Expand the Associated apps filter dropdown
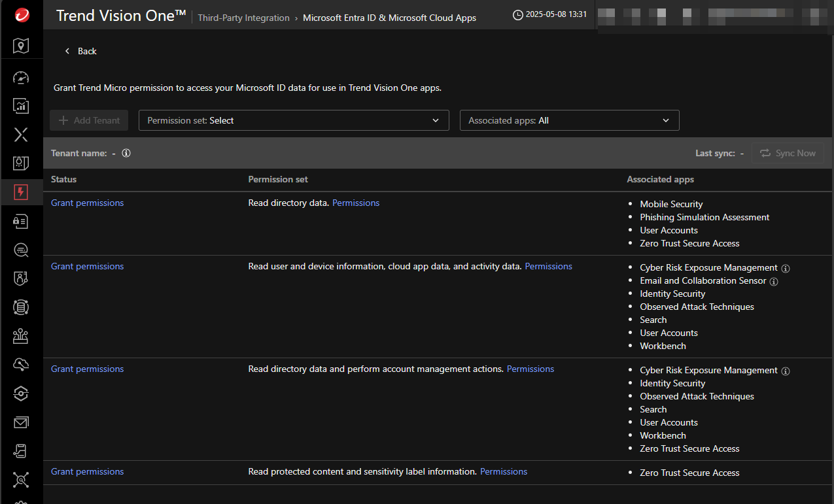The width and height of the screenshot is (834, 504). (x=569, y=120)
